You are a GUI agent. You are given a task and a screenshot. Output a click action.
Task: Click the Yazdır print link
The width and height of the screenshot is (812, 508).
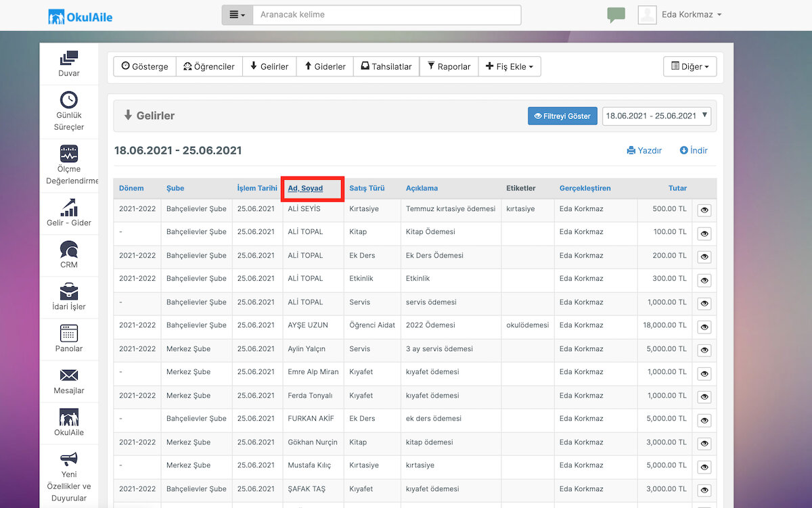[644, 150]
